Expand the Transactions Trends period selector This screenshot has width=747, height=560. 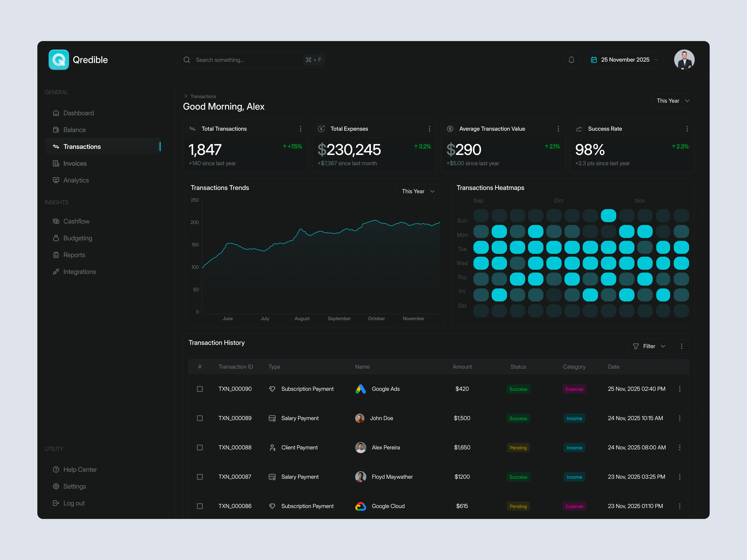click(418, 191)
